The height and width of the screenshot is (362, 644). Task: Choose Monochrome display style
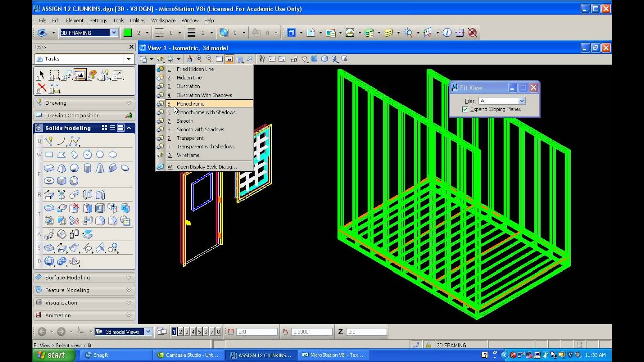point(204,104)
